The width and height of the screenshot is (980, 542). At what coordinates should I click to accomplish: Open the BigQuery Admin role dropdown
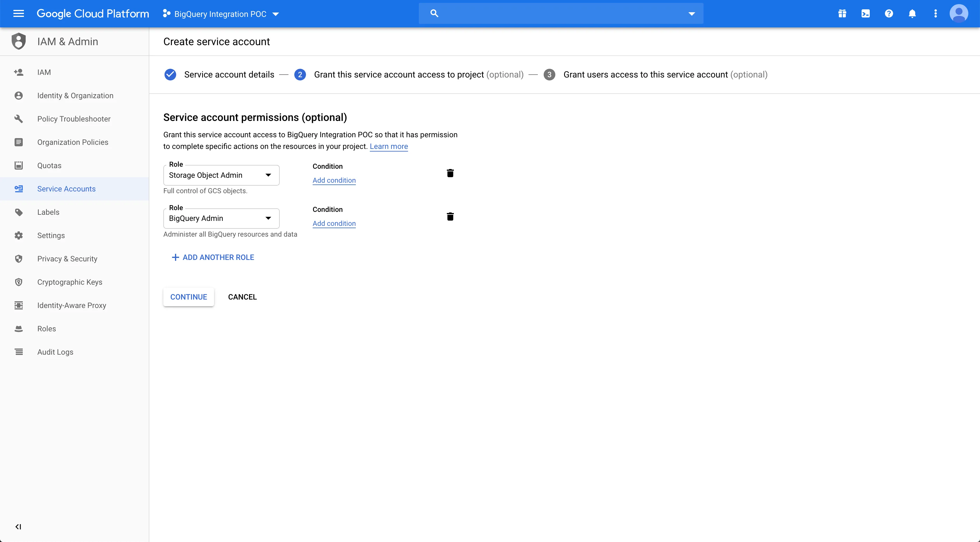(x=221, y=218)
